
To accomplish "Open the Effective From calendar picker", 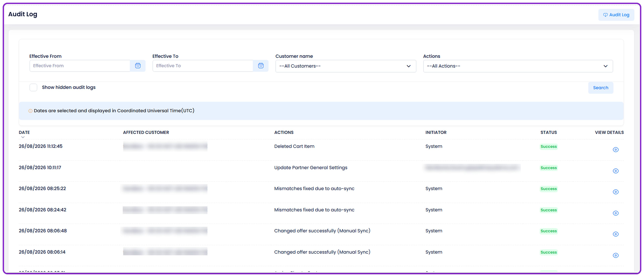I will 138,66.
